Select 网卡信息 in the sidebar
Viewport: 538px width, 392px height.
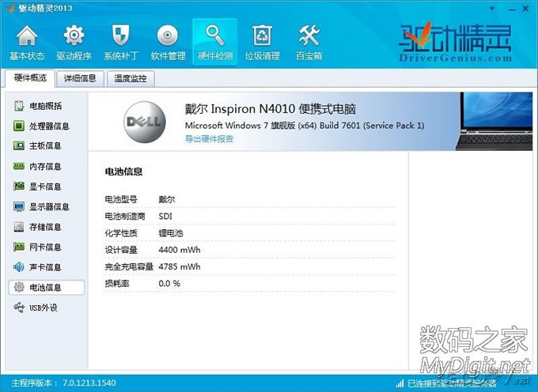(x=44, y=247)
